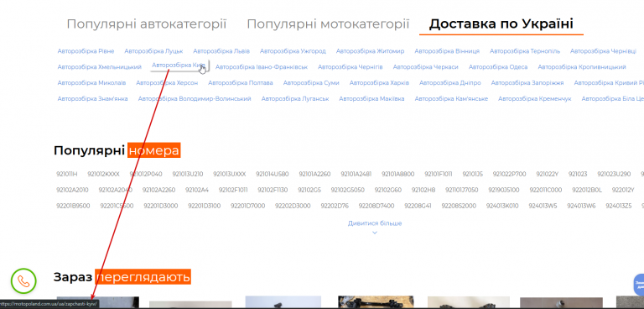Open part number 92102H8
The image size is (644, 309).
pyautogui.click(x=423, y=190)
